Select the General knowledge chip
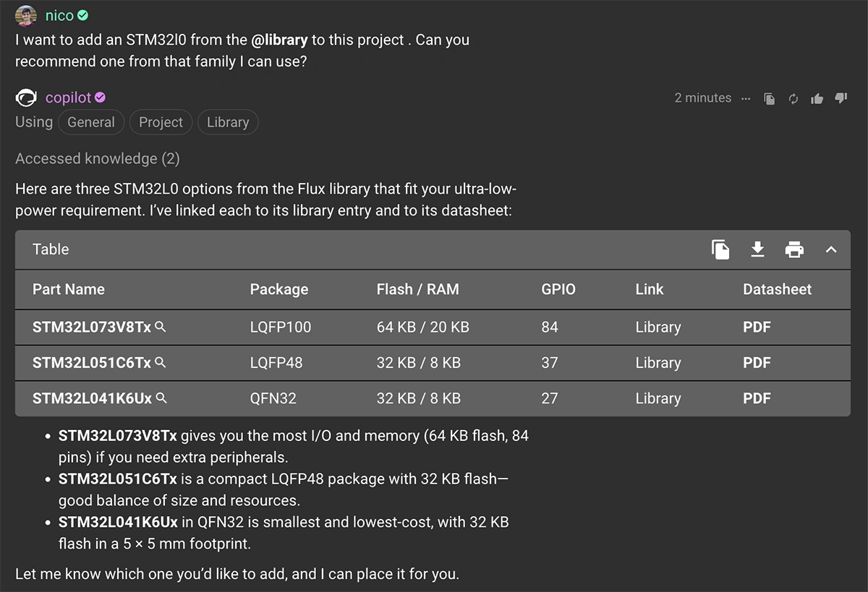The image size is (868, 592). click(x=91, y=122)
